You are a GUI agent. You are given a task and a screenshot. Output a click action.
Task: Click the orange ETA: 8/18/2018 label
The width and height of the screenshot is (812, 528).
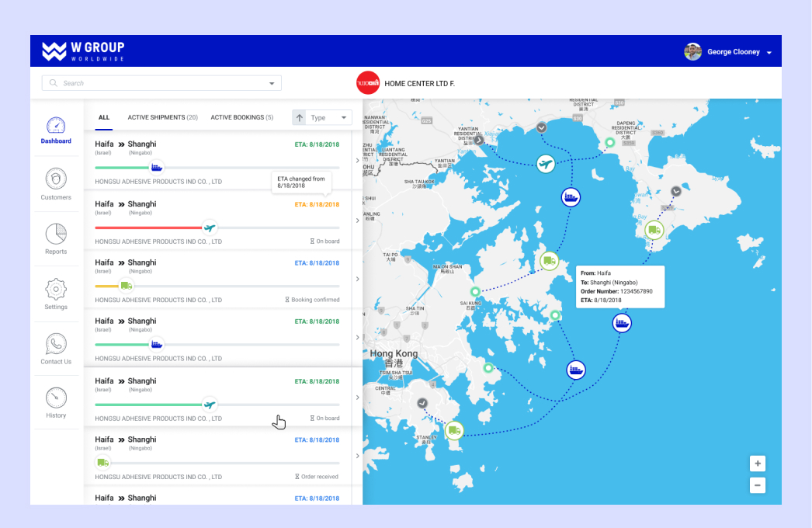pyautogui.click(x=317, y=205)
